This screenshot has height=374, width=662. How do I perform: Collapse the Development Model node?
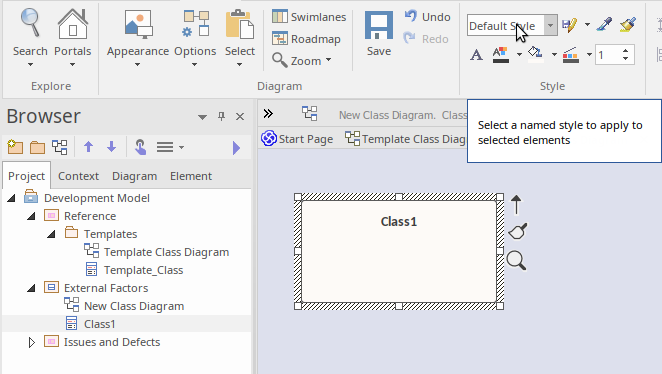point(11,198)
